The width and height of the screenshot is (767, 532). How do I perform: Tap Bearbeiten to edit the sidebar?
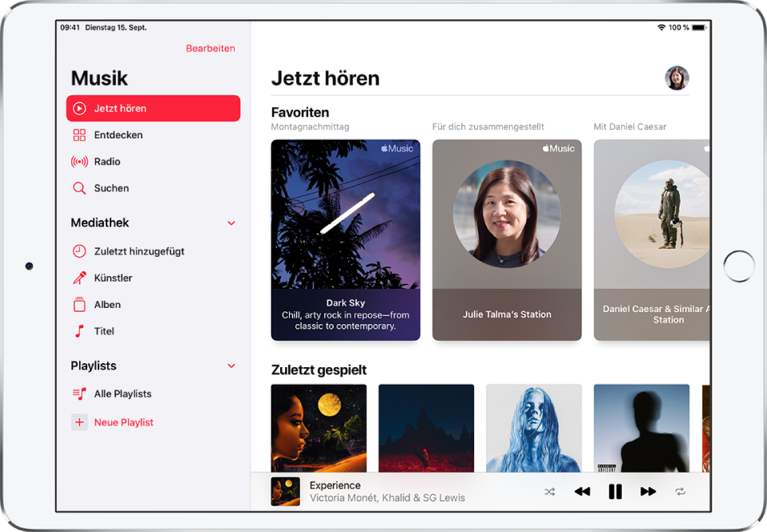coord(211,49)
